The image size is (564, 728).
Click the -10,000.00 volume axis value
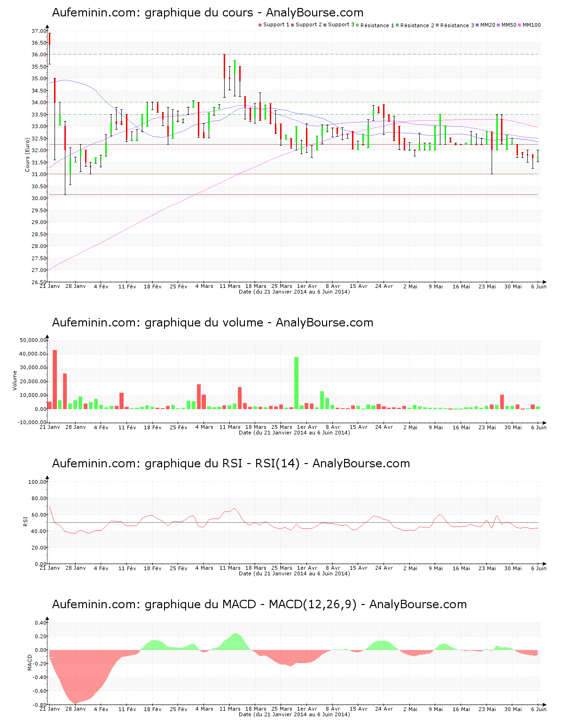pyautogui.click(x=32, y=422)
